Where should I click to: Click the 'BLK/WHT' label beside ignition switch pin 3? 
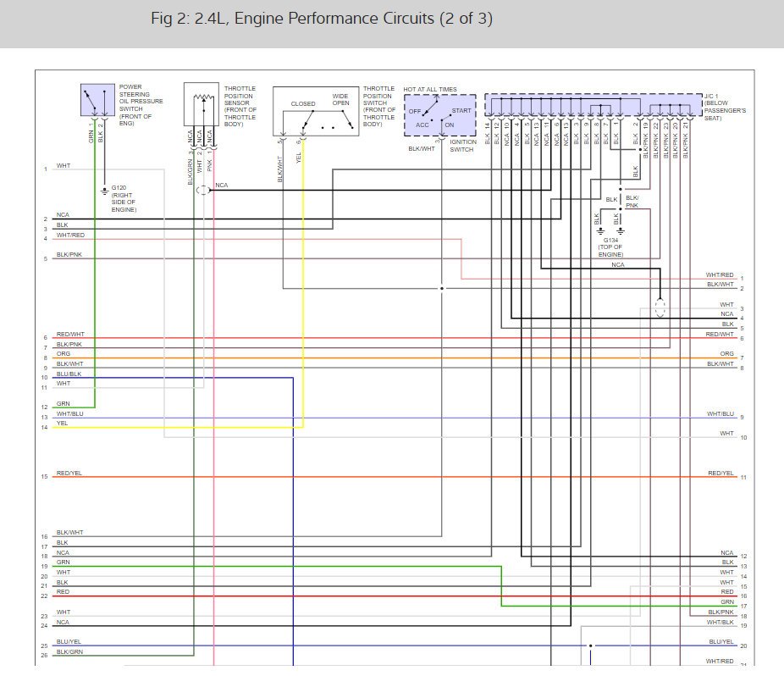coord(421,148)
